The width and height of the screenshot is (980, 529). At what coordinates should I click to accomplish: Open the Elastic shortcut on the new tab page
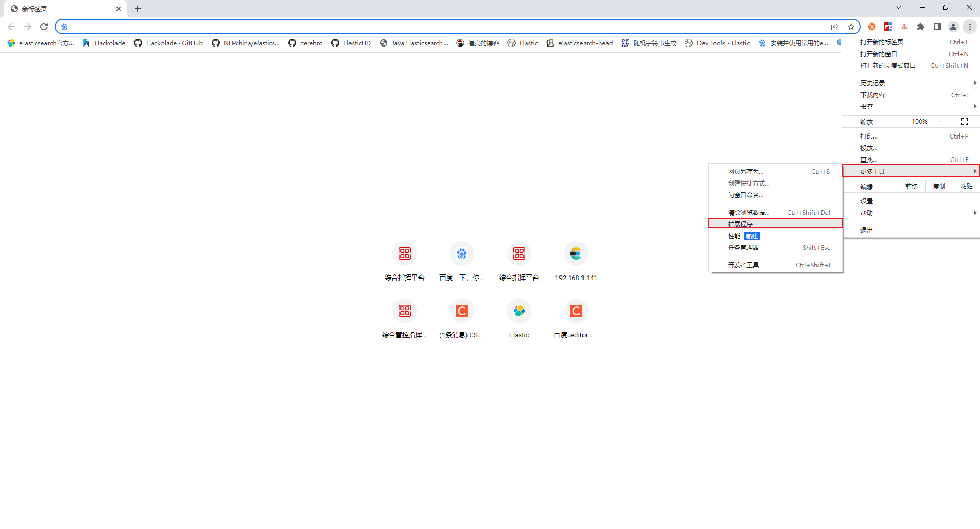[519, 311]
